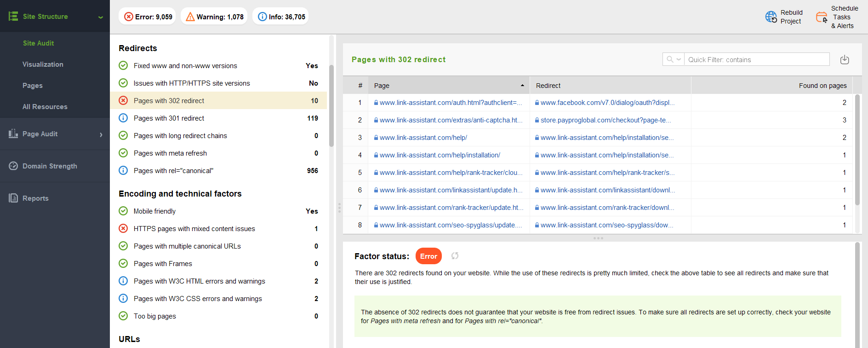Click the Schedule Tasks calendar icon
The image size is (868, 348).
pyautogui.click(x=822, y=17)
